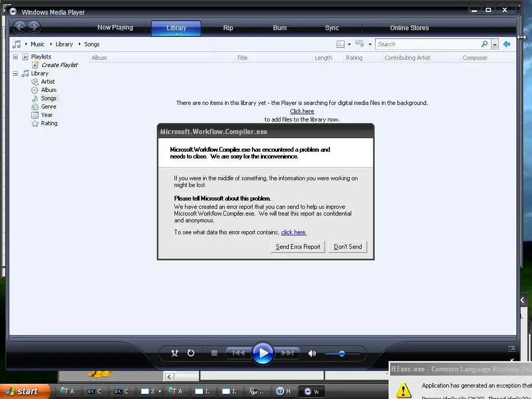Click the 'Click here' add files link
532x399 pixels.
click(x=302, y=111)
